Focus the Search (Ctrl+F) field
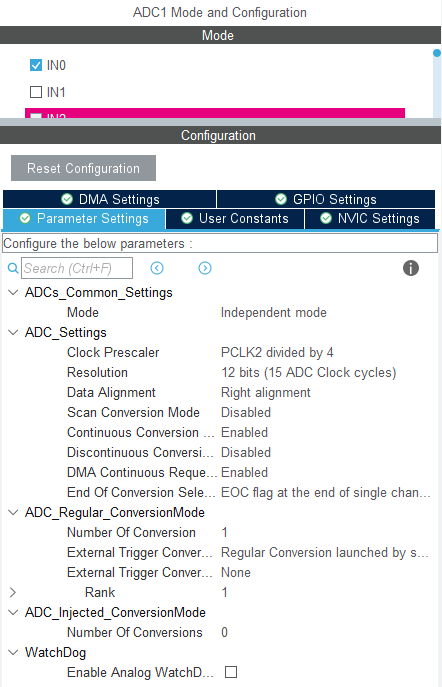 (77, 268)
